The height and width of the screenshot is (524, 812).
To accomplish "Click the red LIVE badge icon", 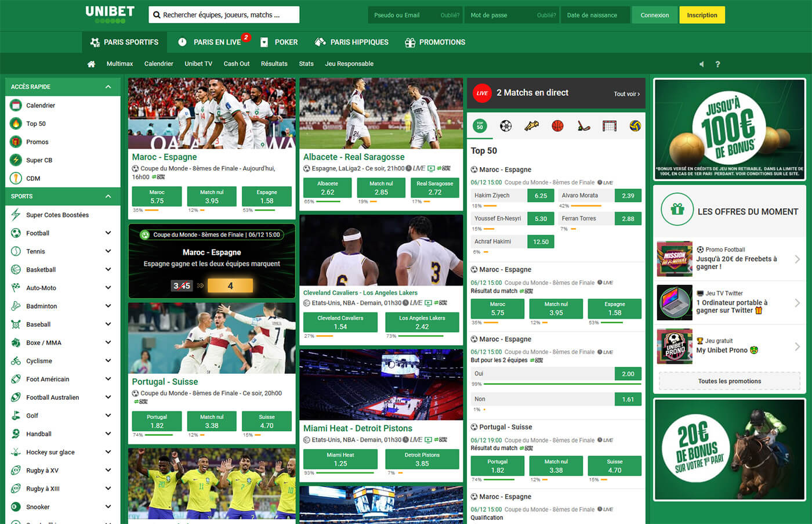I will (482, 93).
